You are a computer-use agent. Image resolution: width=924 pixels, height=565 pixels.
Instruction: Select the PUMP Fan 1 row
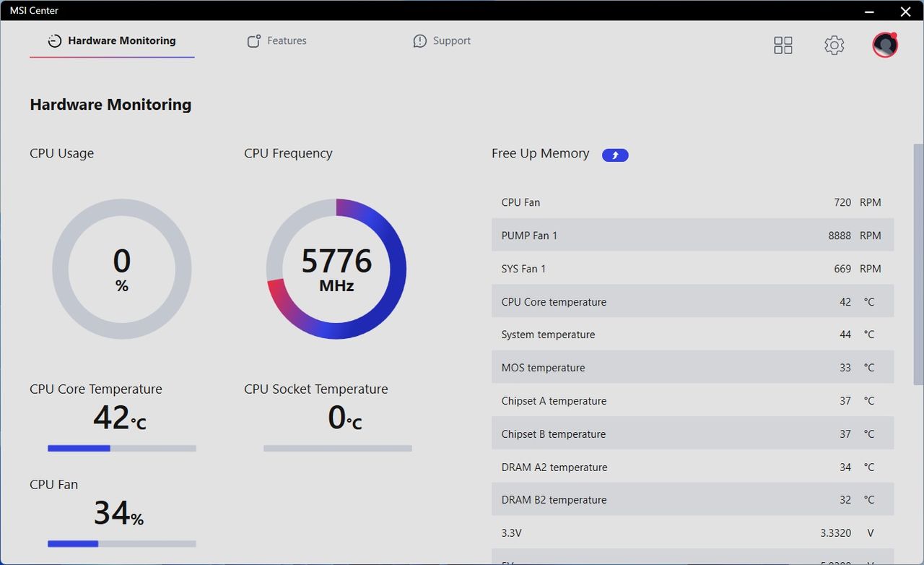(x=693, y=236)
